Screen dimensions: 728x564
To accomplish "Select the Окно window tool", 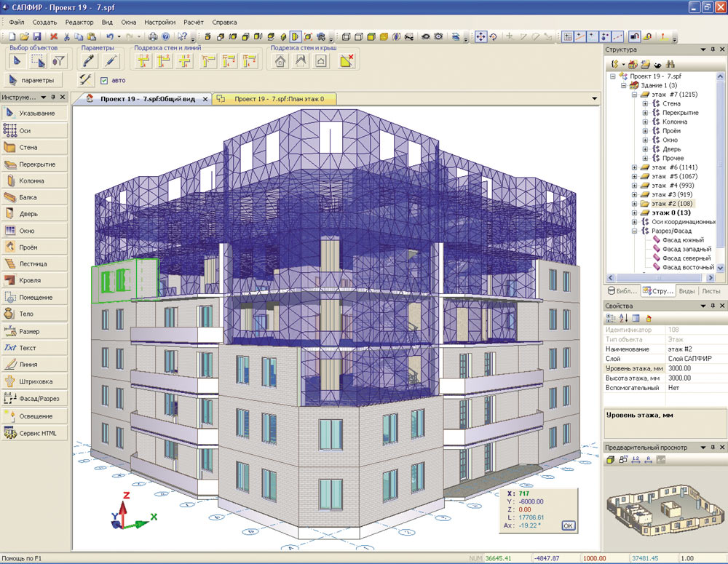I will tap(34, 231).
